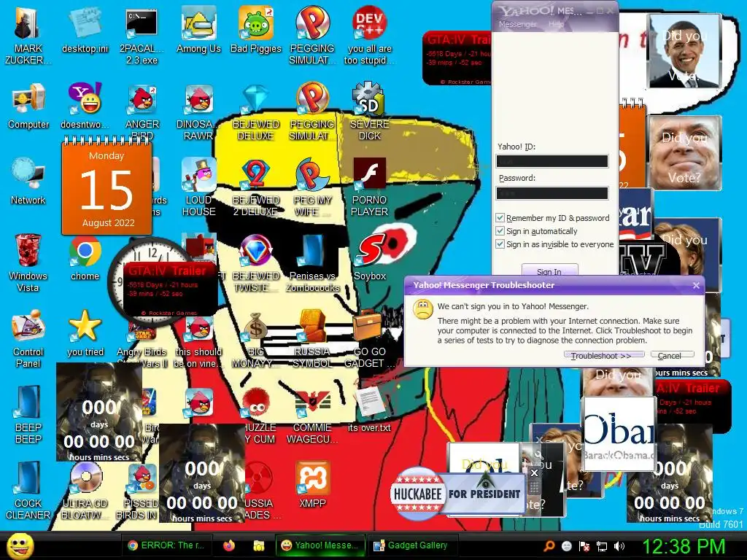Switch to Gadget Gallery taskbar button

point(411,545)
